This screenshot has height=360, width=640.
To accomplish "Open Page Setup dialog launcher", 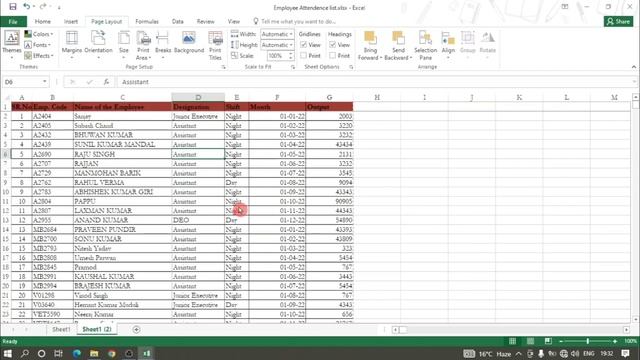I will coord(223,67).
